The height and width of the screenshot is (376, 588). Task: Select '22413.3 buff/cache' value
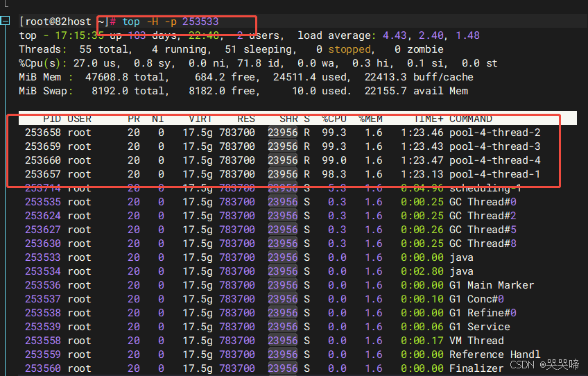(x=419, y=77)
